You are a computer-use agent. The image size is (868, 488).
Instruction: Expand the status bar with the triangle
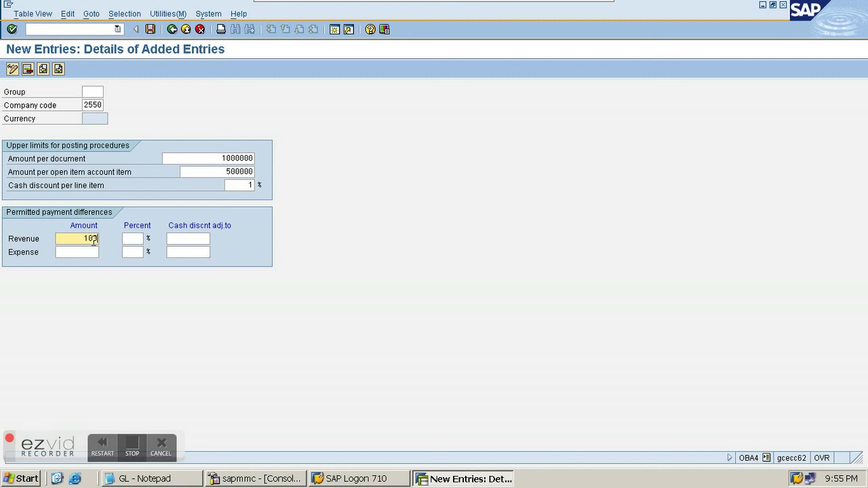point(730,457)
